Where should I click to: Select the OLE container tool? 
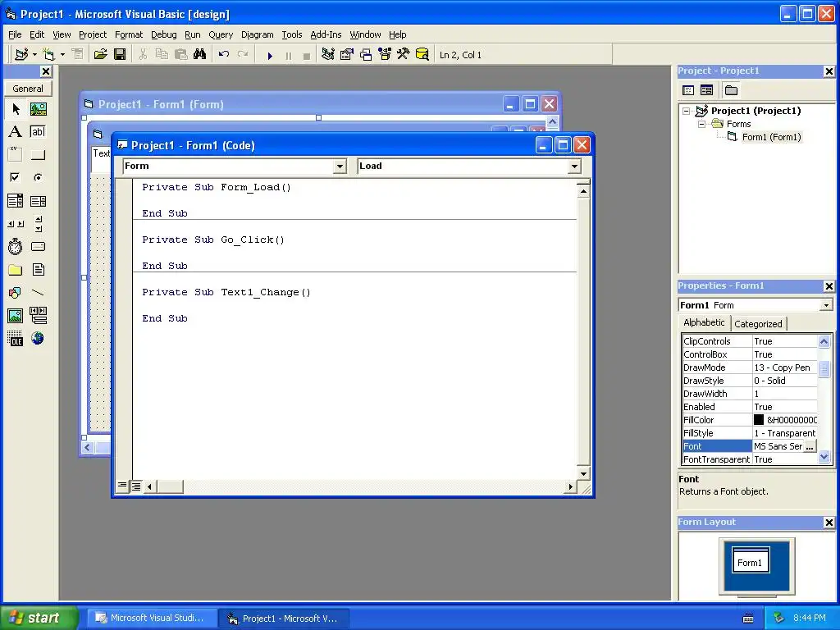[x=16, y=339]
